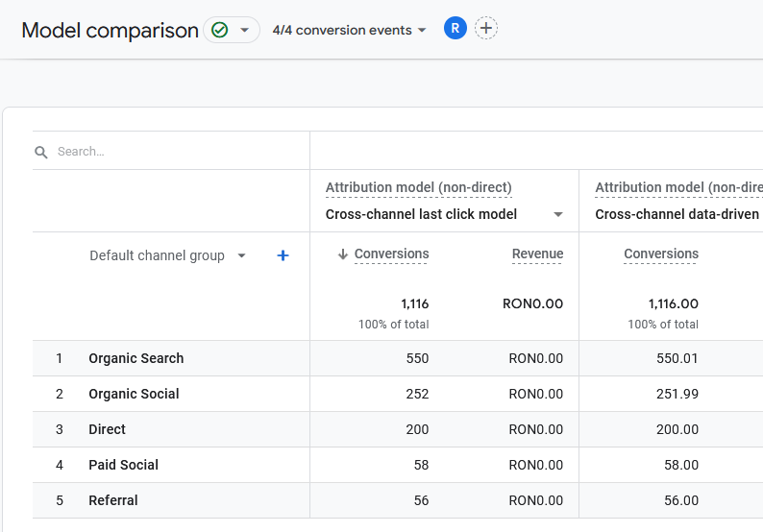Select the Organic Search row label

click(x=136, y=358)
